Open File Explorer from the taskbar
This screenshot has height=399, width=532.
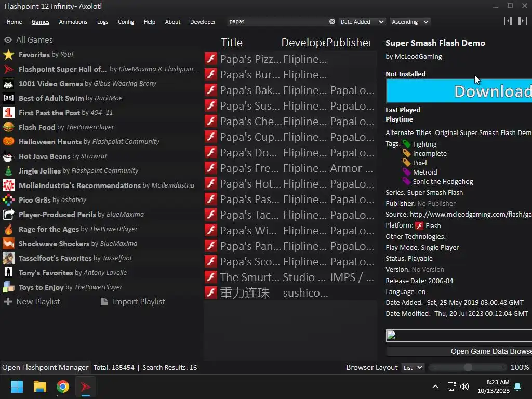pyautogui.click(x=39, y=387)
